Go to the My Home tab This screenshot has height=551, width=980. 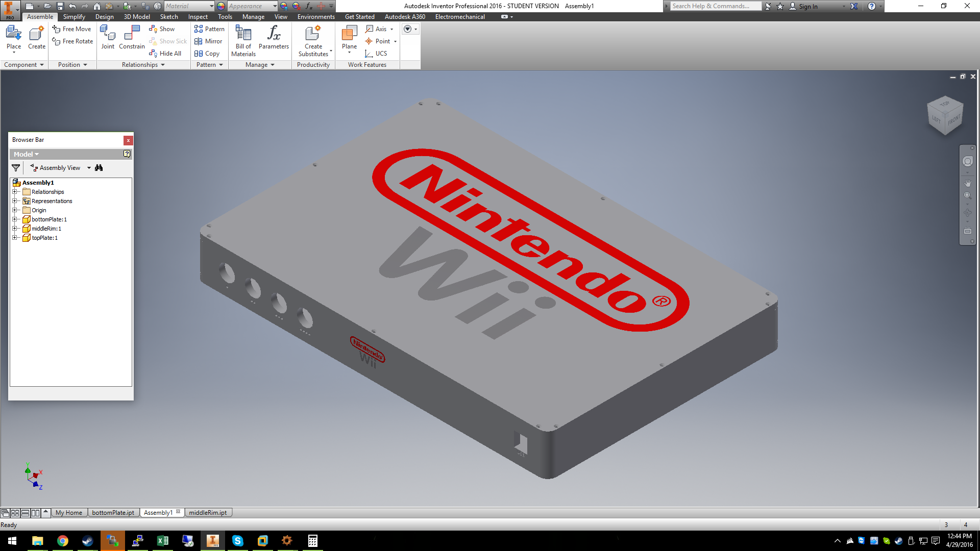coord(69,513)
